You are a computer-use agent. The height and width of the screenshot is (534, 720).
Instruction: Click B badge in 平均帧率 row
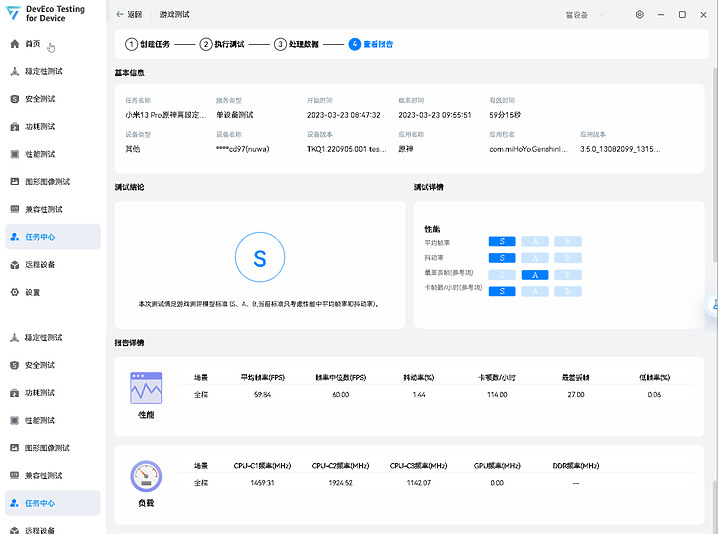point(568,242)
